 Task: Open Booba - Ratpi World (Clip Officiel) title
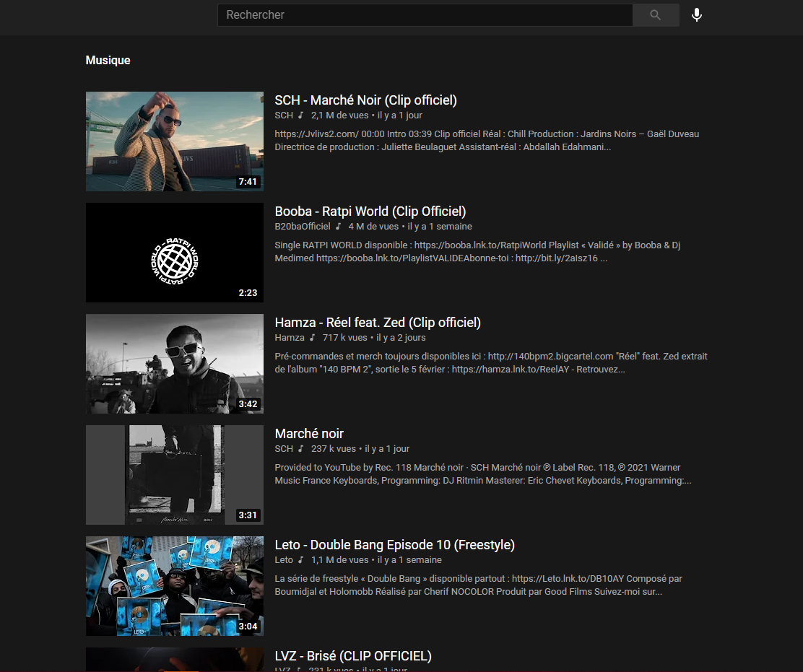(x=370, y=211)
